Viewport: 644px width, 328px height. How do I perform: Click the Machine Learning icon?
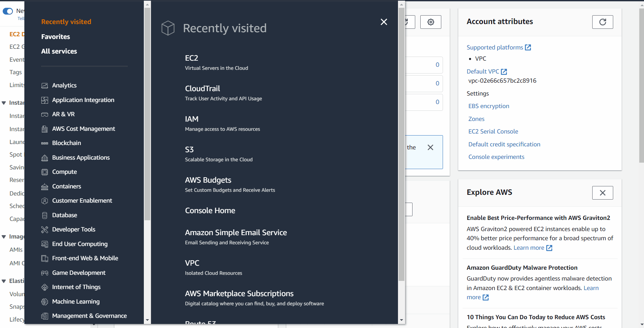tap(45, 302)
